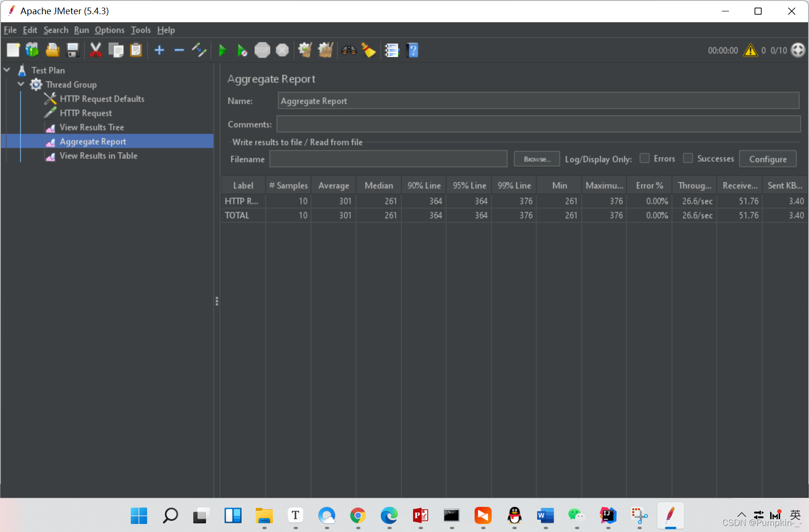The width and height of the screenshot is (809, 532).
Task: Select View Results in Table listener
Action: coord(99,155)
